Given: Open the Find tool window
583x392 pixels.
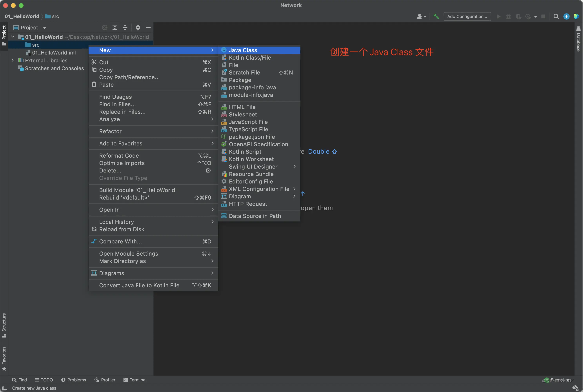Looking at the screenshot, I should [19, 380].
